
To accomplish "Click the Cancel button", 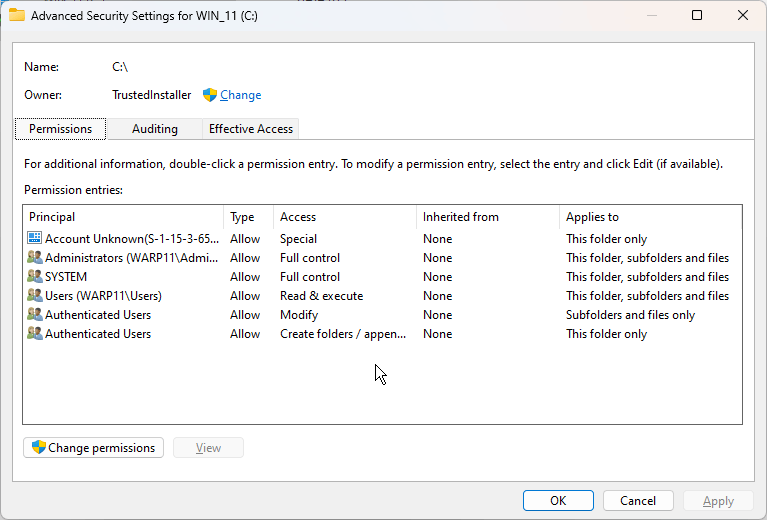I will [x=638, y=500].
